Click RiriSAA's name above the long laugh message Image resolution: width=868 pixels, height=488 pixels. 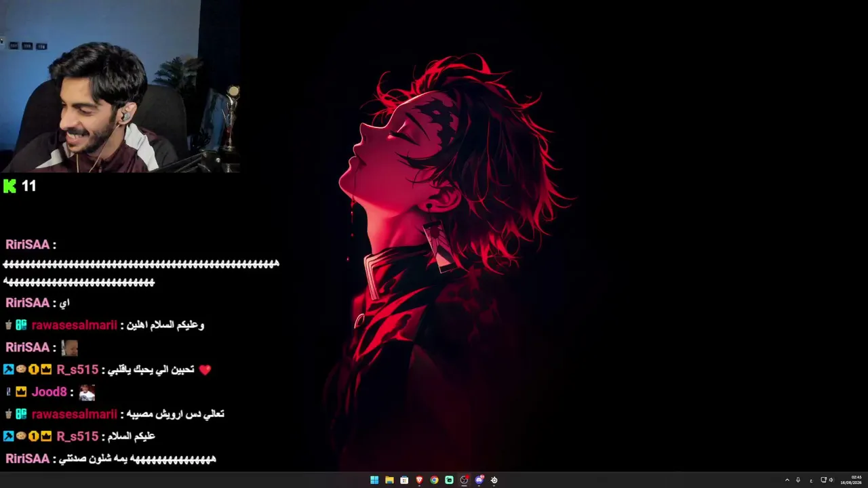point(28,245)
